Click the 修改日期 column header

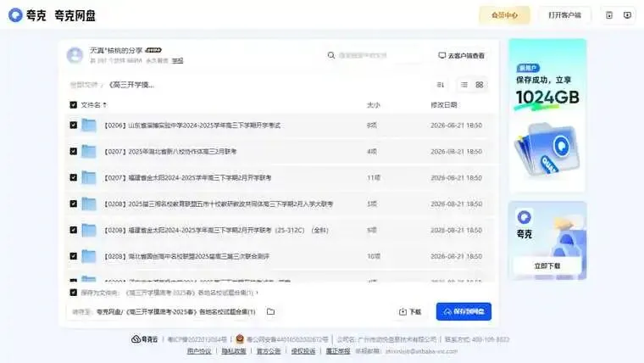pyautogui.click(x=443, y=105)
